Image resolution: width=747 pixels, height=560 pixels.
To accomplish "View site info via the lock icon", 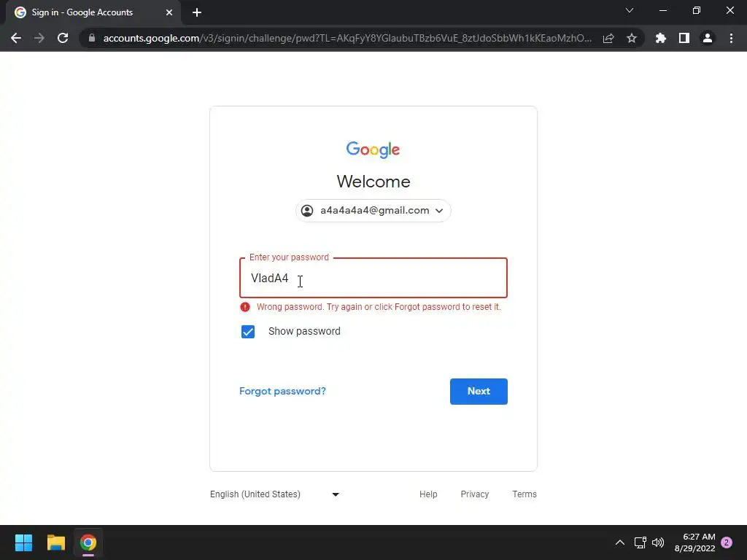I will (x=92, y=38).
